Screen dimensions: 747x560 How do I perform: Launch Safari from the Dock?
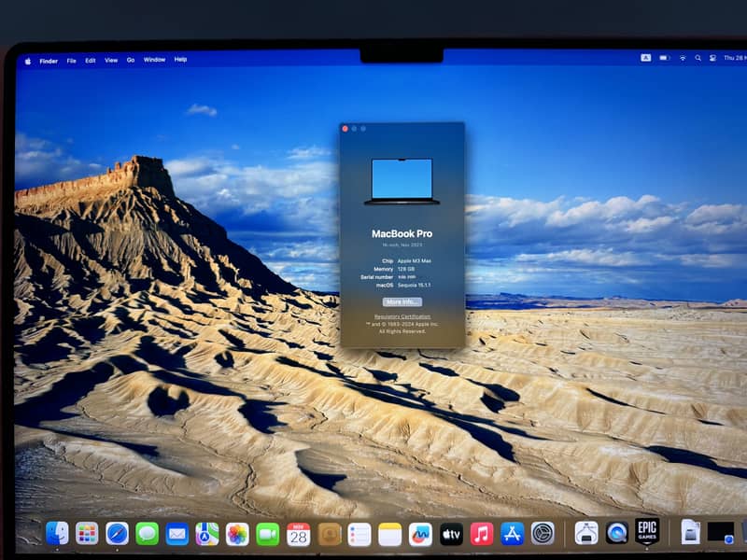pos(117,533)
